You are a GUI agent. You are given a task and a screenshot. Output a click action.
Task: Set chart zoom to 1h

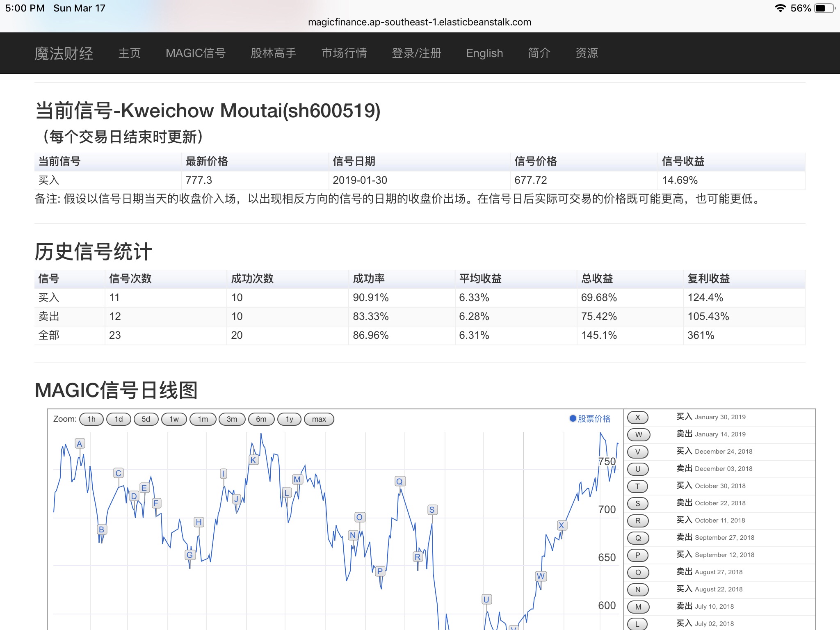(x=91, y=419)
